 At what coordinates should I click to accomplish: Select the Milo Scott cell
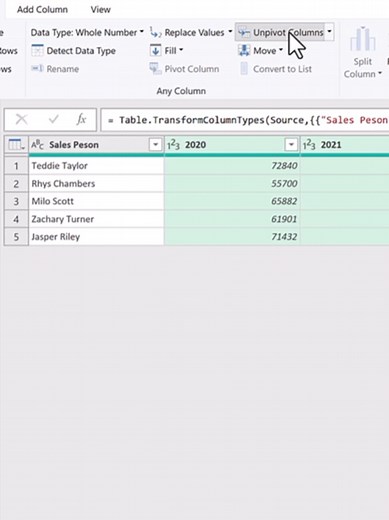96,201
